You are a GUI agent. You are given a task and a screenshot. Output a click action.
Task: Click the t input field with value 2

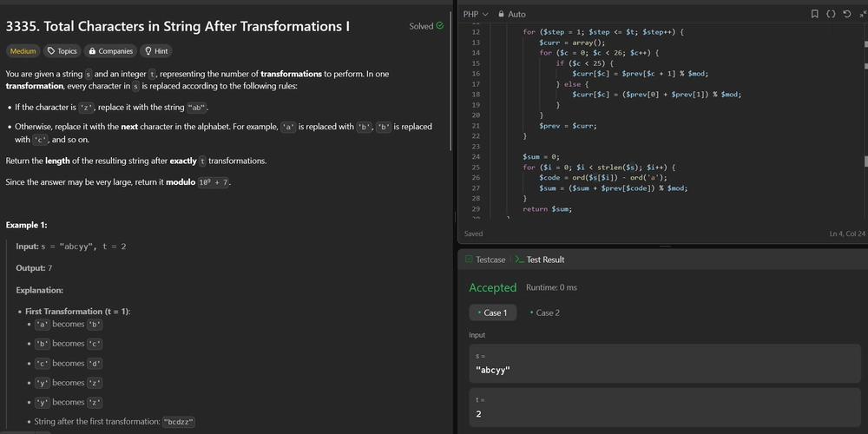665,407
